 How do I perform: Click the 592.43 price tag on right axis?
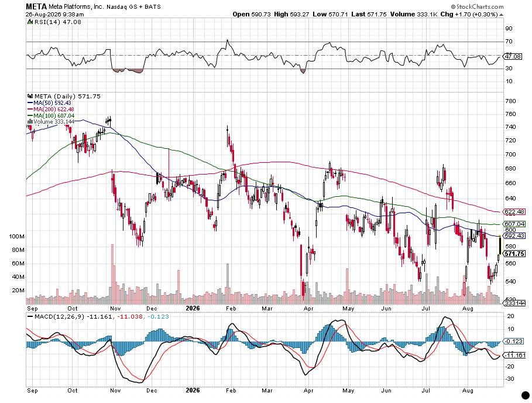click(514, 235)
